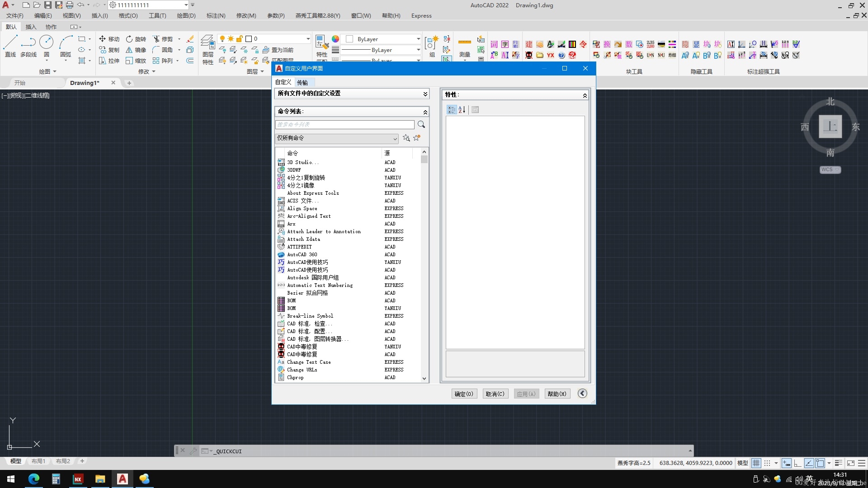Viewport: 868px width, 488px height.
Task: Open the Express menu
Action: (x=421, y=16)
